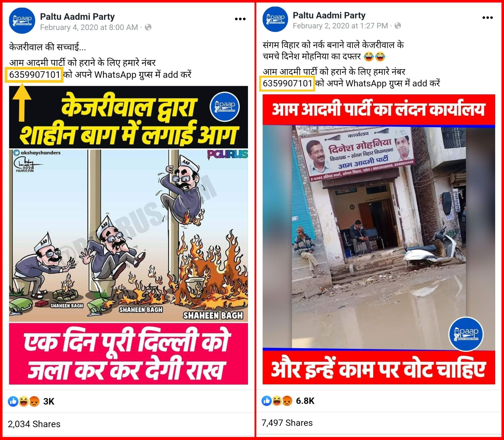504x440 pixels.
Task: Open the left post's three-dot options menu
Action: 240,19
